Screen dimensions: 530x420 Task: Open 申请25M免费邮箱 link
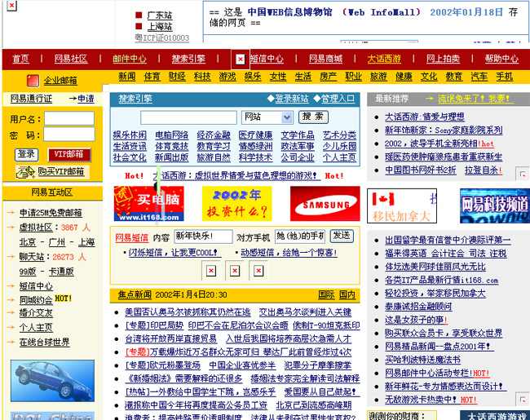(51, 213)
